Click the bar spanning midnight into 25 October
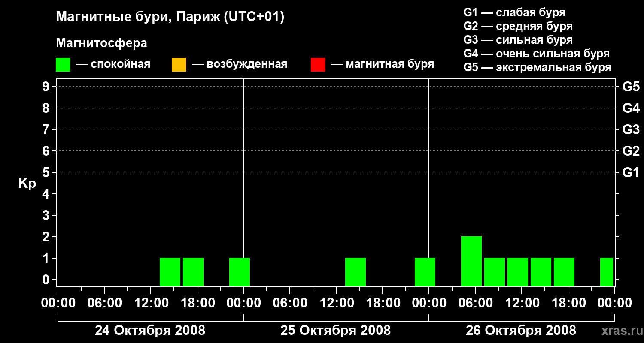 point(240,272)
